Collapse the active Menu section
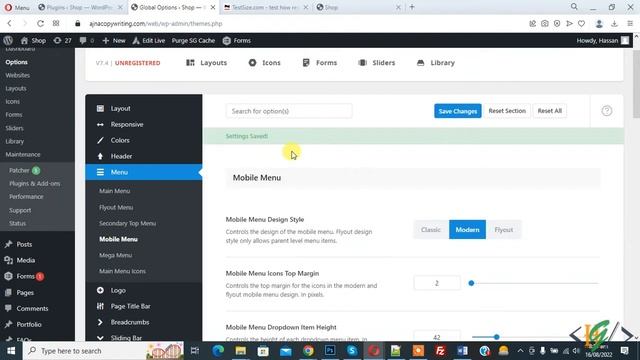 [x=144, y=172]
